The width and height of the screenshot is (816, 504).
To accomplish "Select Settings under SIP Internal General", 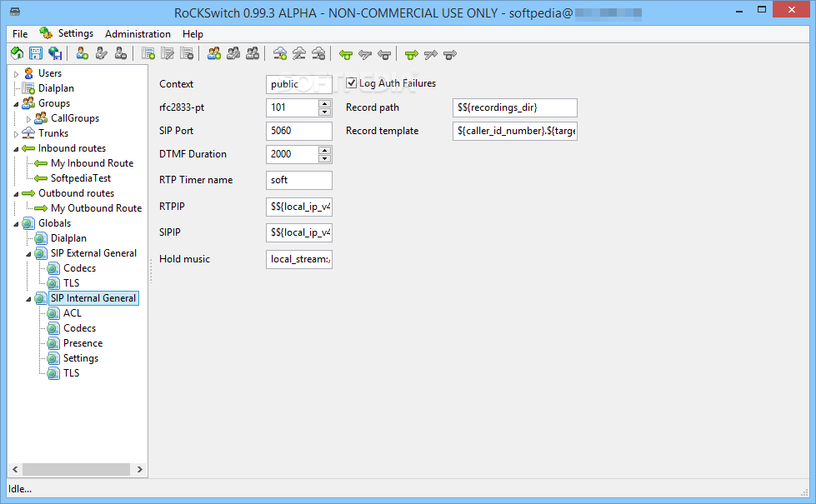I will click(x=81, y=358).
